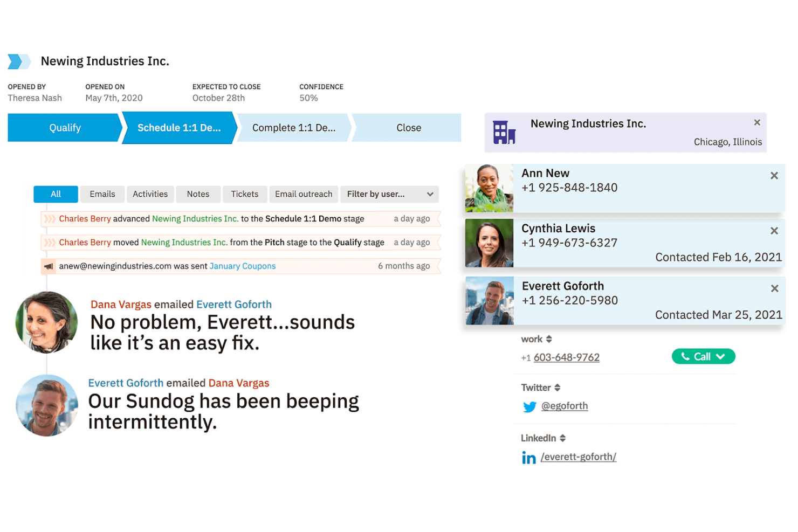Open Everett Goforth's contact card photo
This screenshot has height=532, width=798.
[490, 301]
